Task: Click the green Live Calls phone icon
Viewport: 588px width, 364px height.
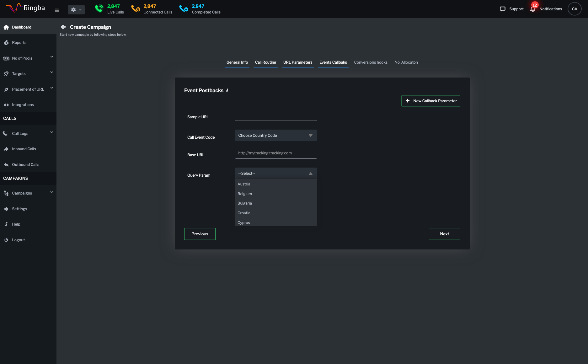Action: tap(99, 8)
